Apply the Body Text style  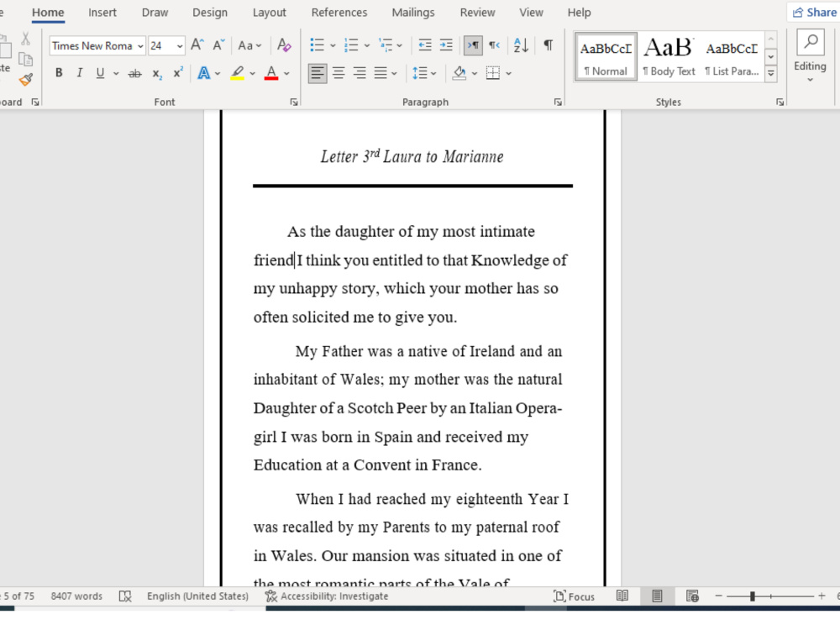pyautogui.click(x=669, y=56)
